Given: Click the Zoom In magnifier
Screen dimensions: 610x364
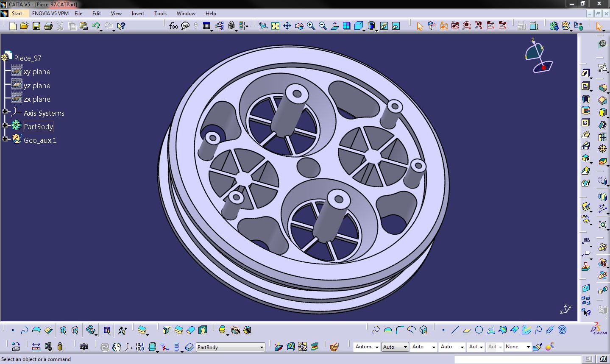Looking at the screenshot, I should tap(311, 26).
